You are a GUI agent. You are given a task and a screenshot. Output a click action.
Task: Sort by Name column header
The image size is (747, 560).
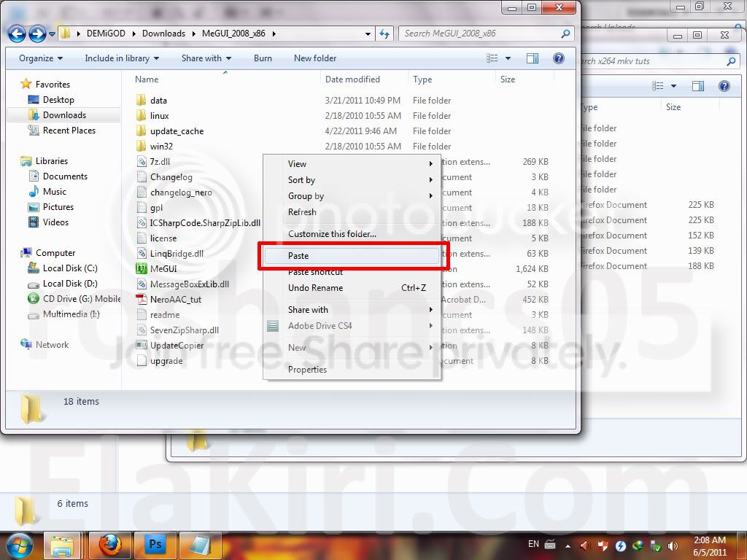click(x=147, y=79)
